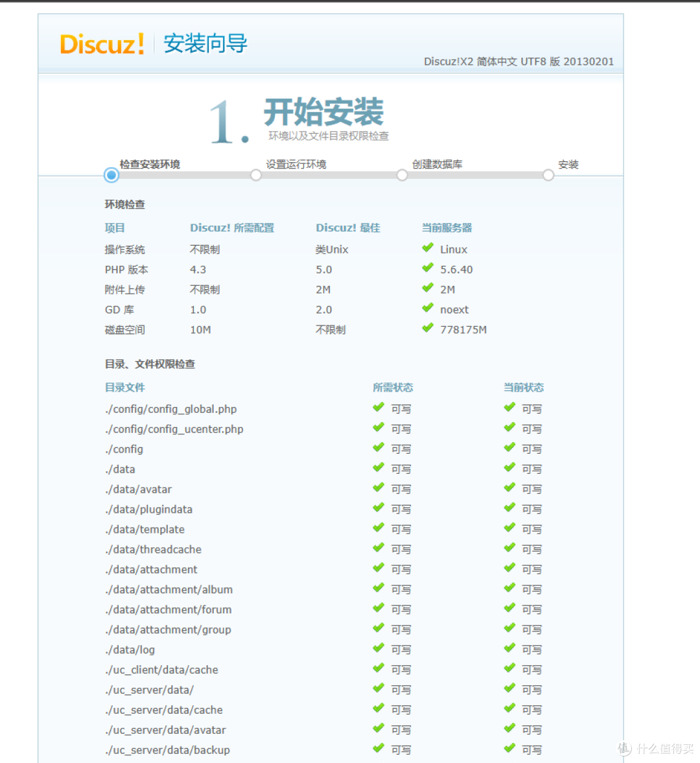Click the GD 库 row label
Viewport: 700px width, 763px height.
click(x=119, y=309)
